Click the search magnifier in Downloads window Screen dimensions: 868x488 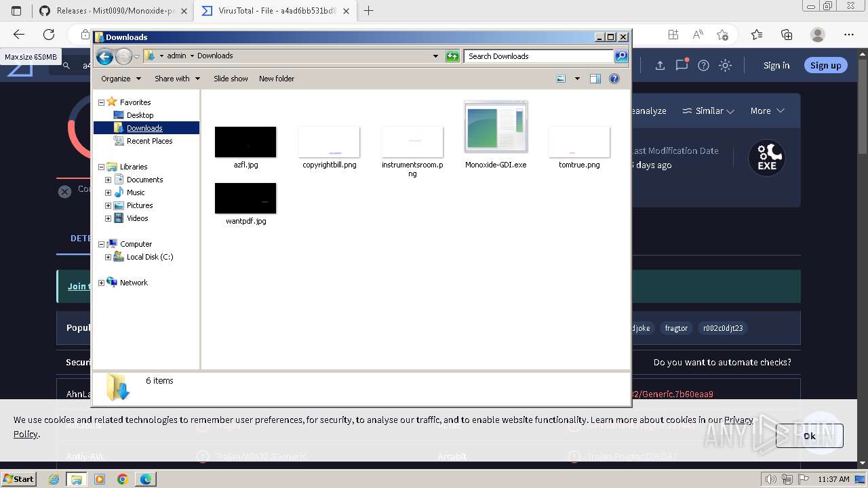pos(621,56)
